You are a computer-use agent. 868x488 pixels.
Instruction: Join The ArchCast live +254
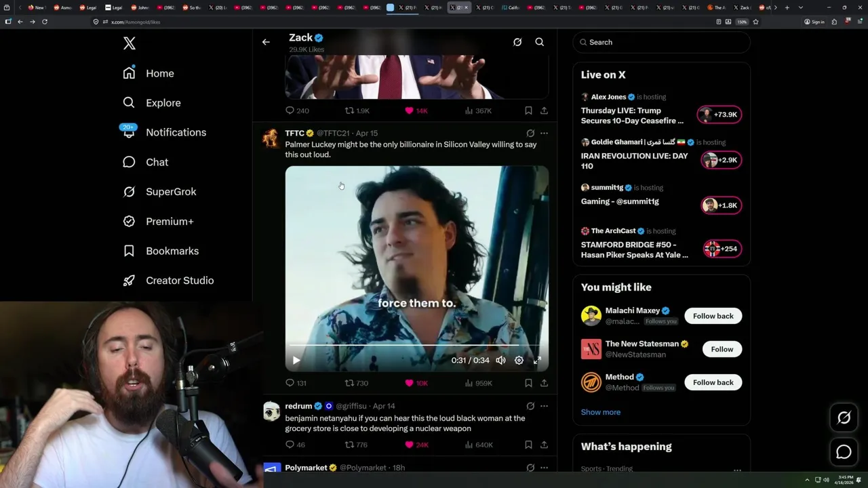722,249
